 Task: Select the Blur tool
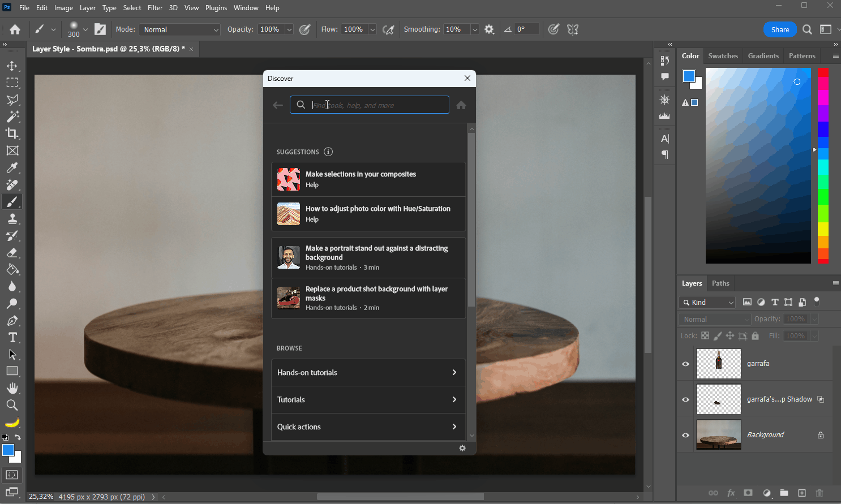[x=12, y=286]
